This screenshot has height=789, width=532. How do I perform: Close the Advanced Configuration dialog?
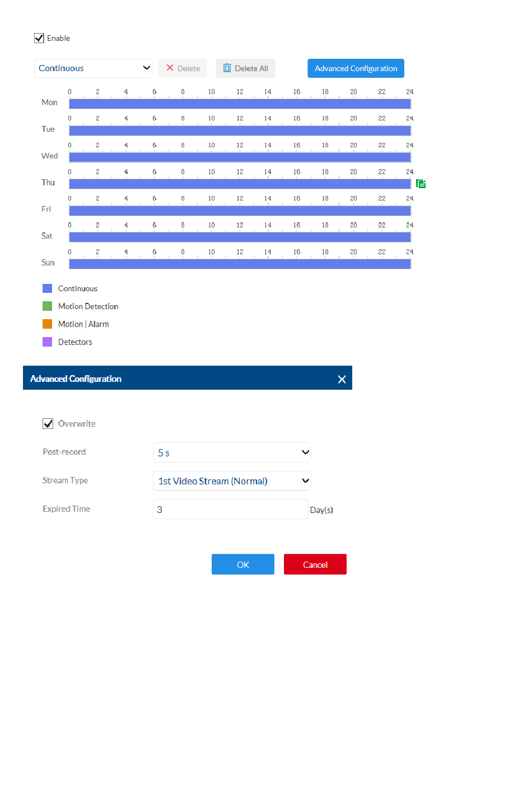(342, 379)
